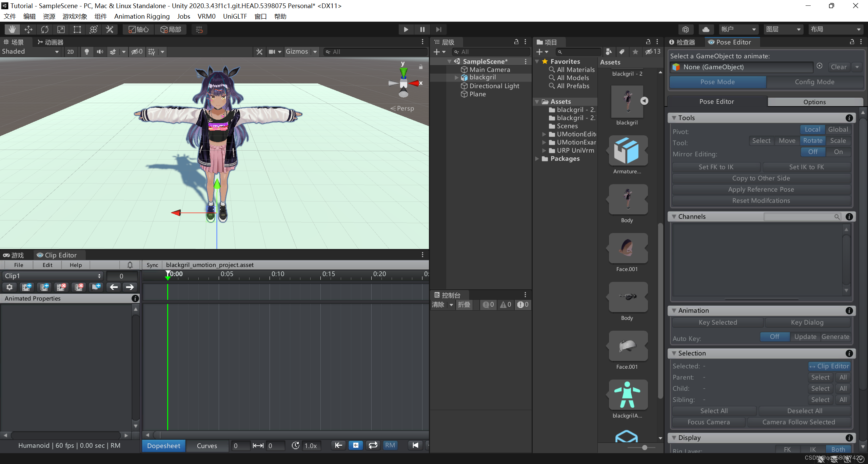This screenshot has height=464, width=868.
Task: Activate the Rect Transform tool
Action: point(77,30)
